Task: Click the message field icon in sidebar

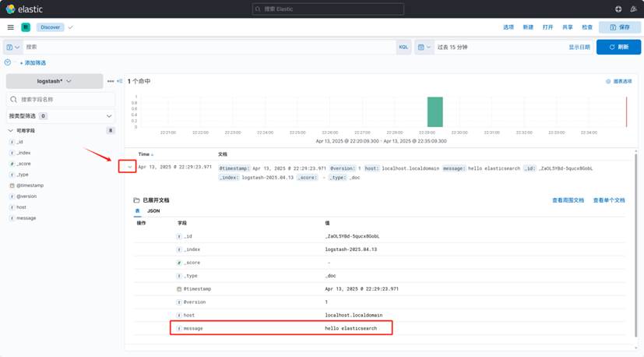Action: click(x=12, y=218)
